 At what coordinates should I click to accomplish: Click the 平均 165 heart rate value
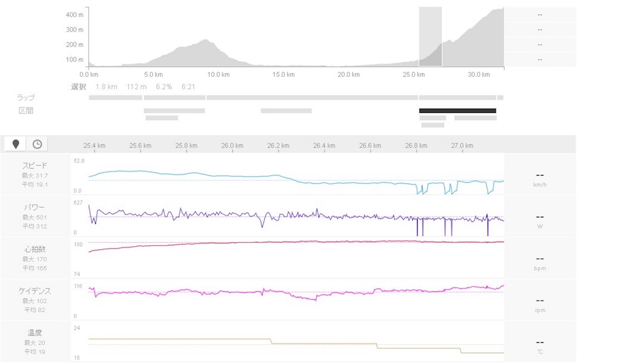pos(34,268)
